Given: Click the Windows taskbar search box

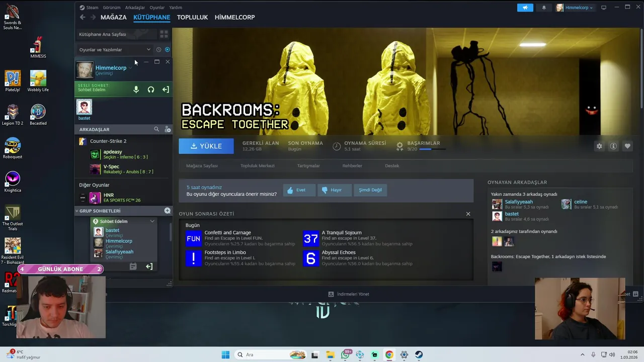Looking at the screenshot, I should (x=271, y=354).
